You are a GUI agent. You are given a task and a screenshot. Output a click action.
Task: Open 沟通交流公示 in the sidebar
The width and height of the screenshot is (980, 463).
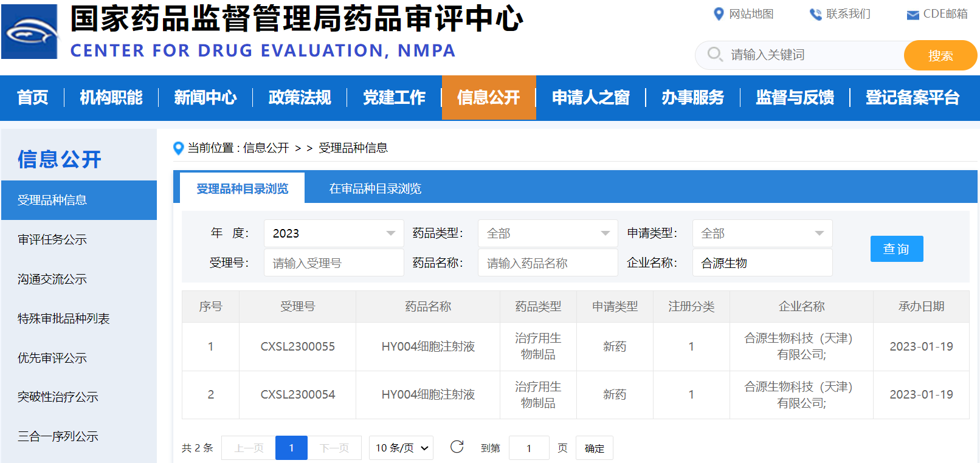(52, 279)
